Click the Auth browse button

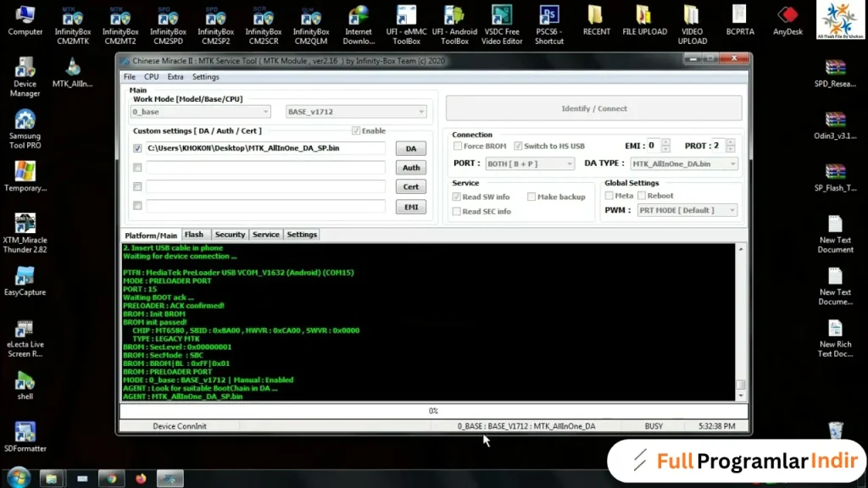pyautogui.click(x=411, y=168)
